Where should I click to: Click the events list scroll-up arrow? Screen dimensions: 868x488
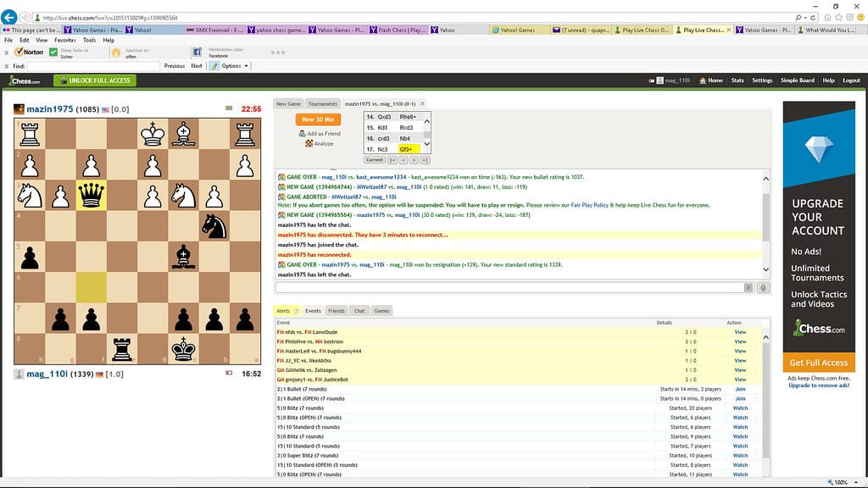[x=765, y=337]
